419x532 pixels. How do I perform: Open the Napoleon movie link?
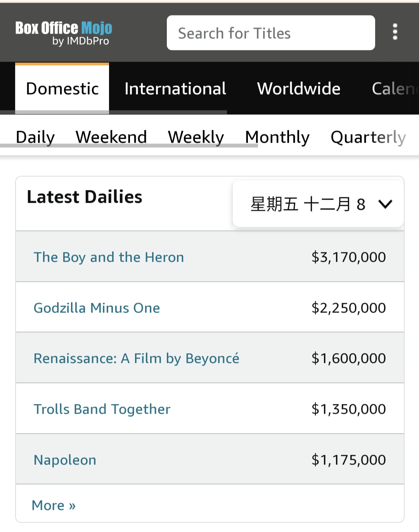pos(65,460)
